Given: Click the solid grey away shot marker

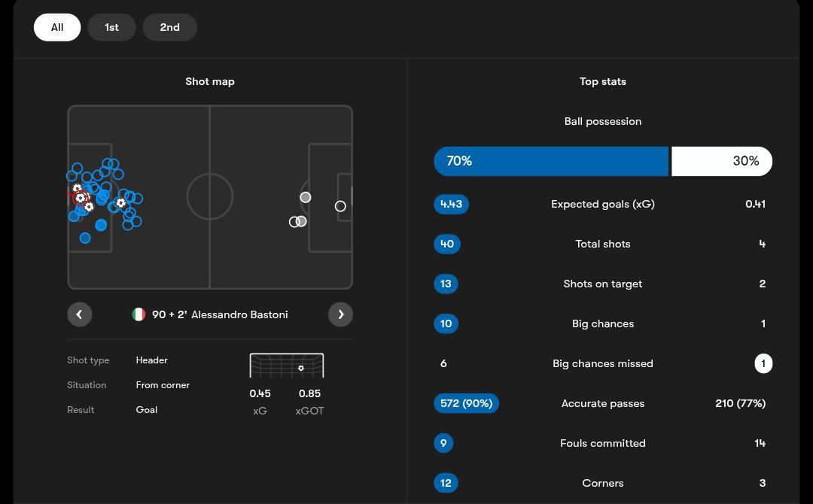Looking at the screenshot, I should (x=305, y=197).
